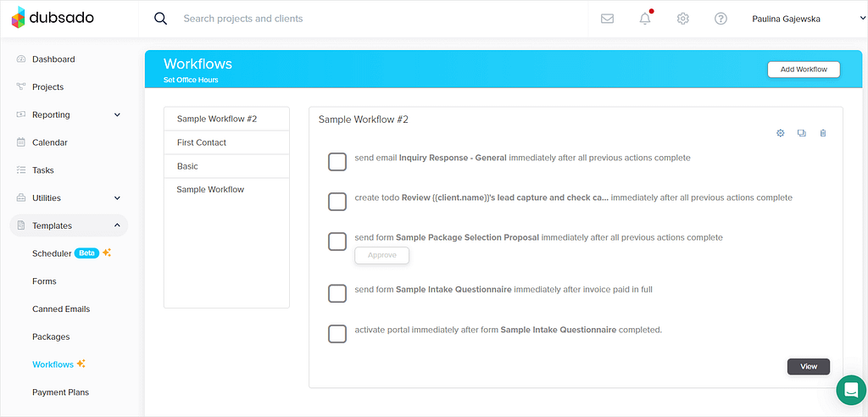Delete workflow with the trash icon
Image resolution: width=868 pixels, height=417 pixels.
pos(823,133)
